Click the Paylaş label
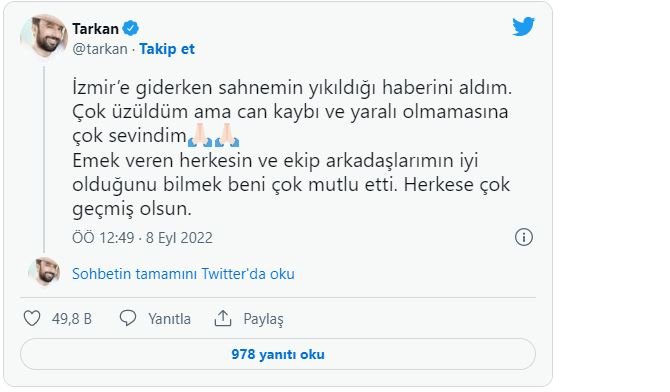 (263, 319)
